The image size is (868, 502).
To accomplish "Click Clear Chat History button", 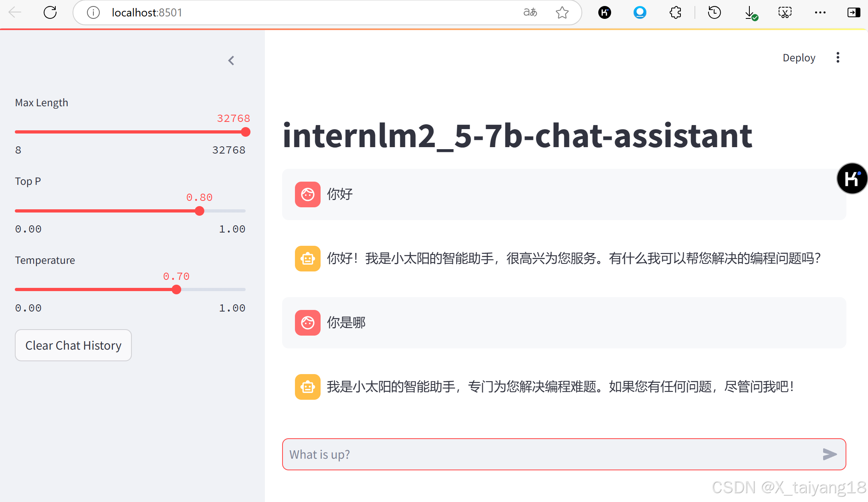I will 73,345.
